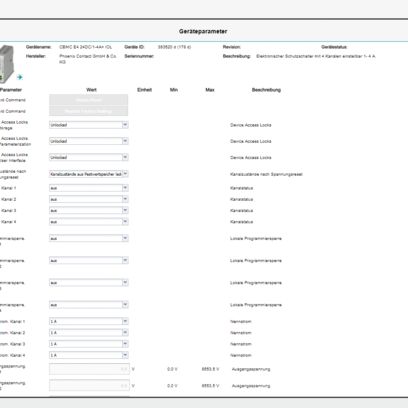Click the Gerätename label
Image resolution: width=408 pixels, height=408 pixels.
click(x=39, y=47)
